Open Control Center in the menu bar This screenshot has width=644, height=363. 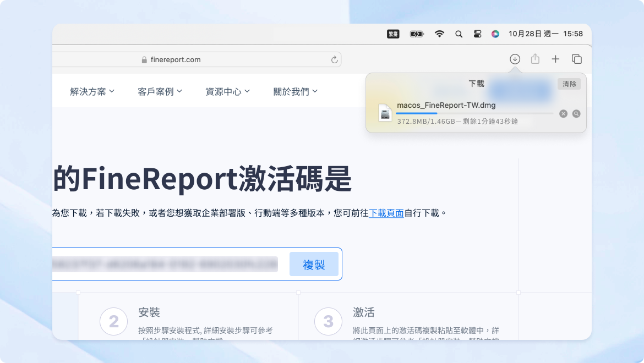(x=477, y=34)
